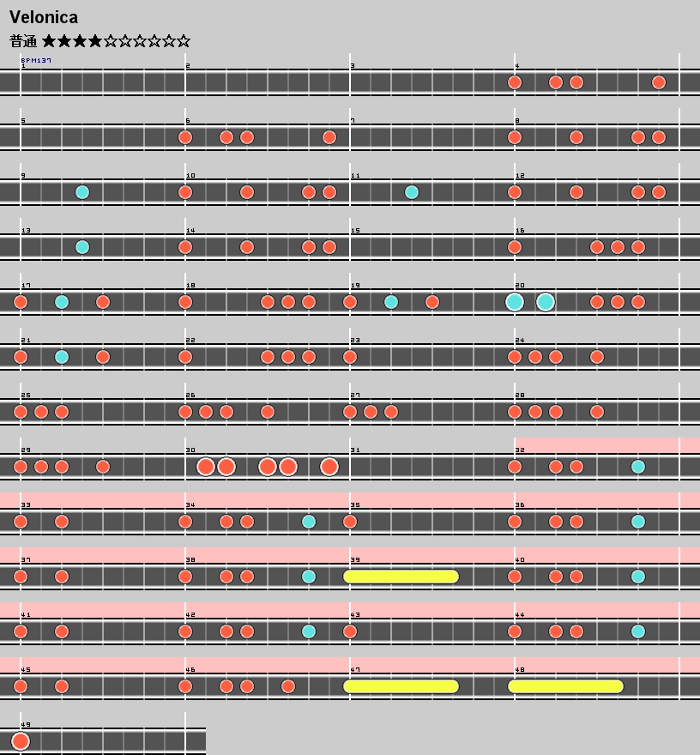This screenshot has width=700, height=755.
Task: Select the last red note in measure 4
Action: [x=659, y=82]
